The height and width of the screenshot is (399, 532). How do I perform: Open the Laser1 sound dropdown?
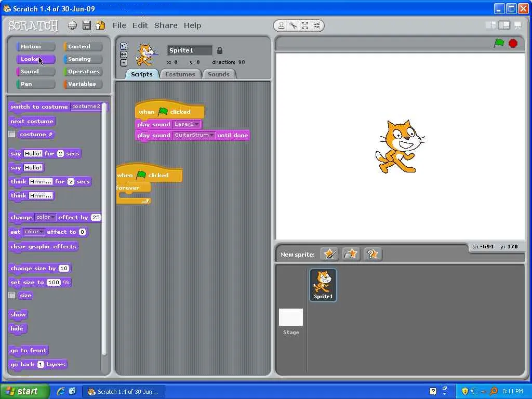pos(187,124)
